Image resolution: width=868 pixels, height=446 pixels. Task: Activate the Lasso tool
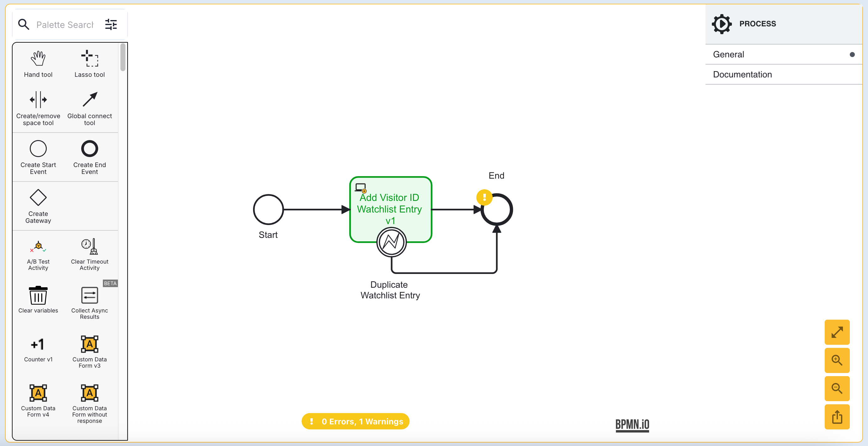tap(89, 64)
